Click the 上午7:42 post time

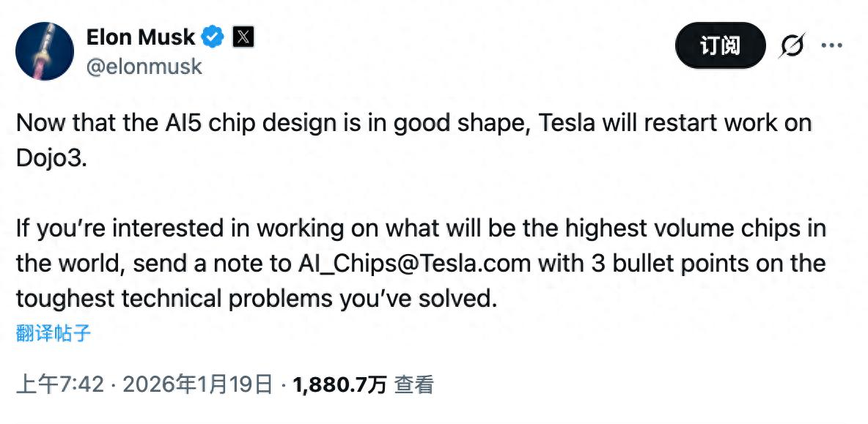60,384
